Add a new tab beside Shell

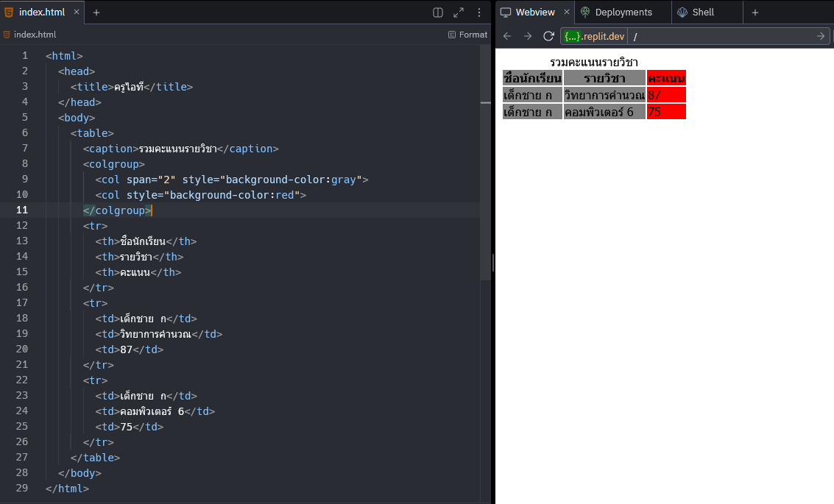(755, 13)
